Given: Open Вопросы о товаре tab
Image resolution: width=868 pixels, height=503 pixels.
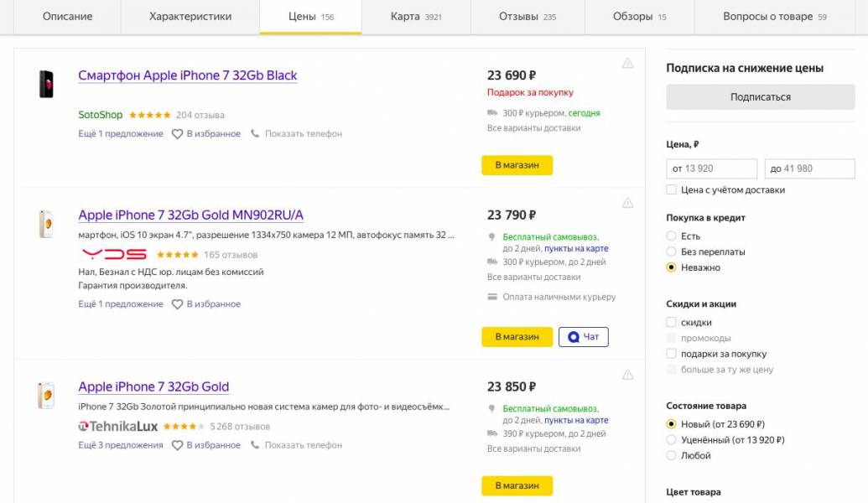Looking at the screenshot, I should coord(774,17).
